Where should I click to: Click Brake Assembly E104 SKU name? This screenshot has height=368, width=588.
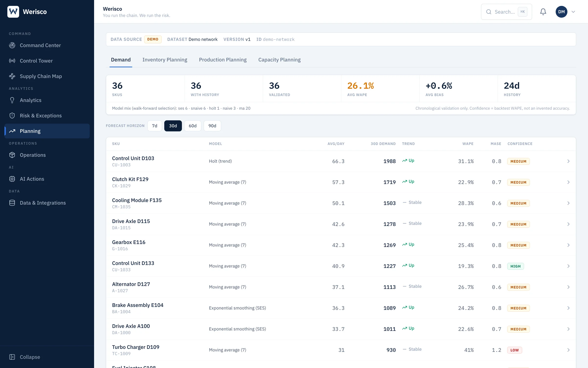138,305
